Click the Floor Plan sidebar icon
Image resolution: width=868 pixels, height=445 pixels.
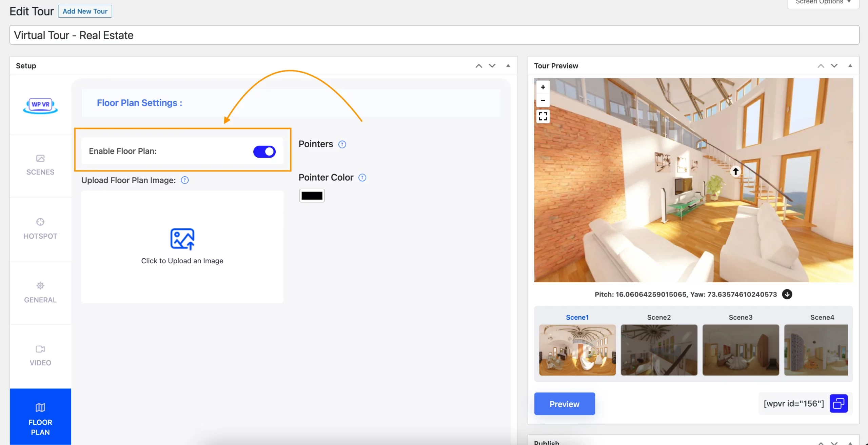click(40, 417)
